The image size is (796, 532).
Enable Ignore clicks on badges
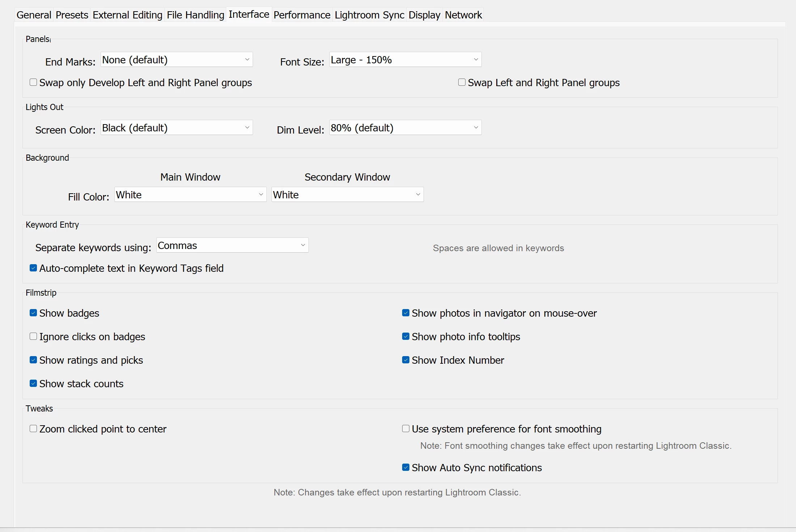[x=33, y=337]
